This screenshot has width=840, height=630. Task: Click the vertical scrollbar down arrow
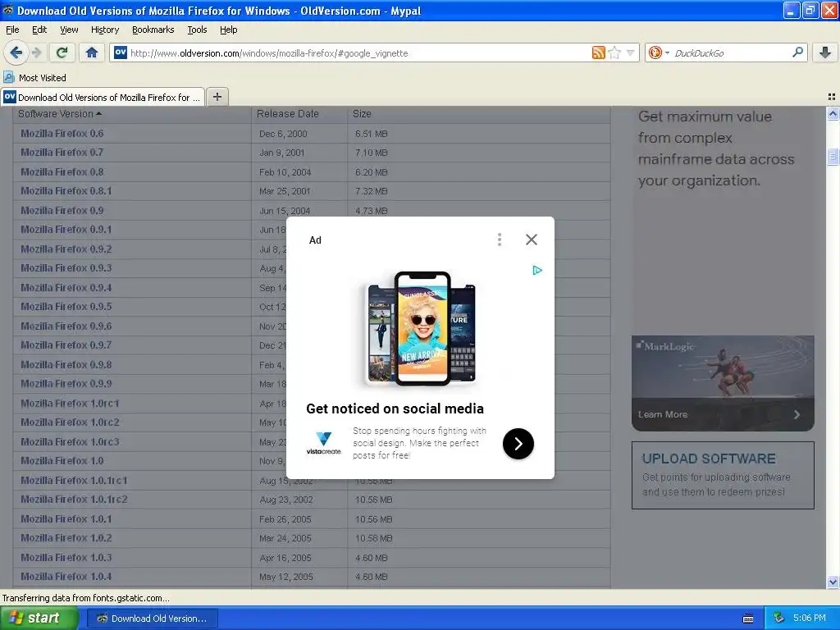pyautogui.click(x=833, y=582)
